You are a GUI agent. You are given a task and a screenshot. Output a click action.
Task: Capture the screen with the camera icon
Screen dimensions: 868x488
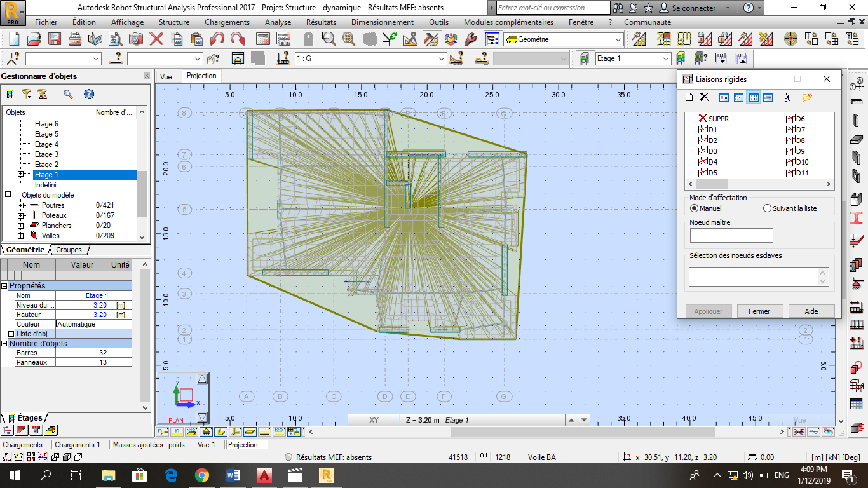(x=136, y=39)
